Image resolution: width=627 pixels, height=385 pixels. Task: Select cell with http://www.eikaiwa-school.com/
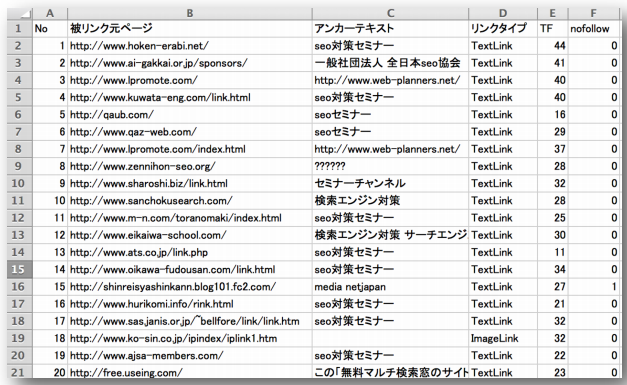coord(190,235)
